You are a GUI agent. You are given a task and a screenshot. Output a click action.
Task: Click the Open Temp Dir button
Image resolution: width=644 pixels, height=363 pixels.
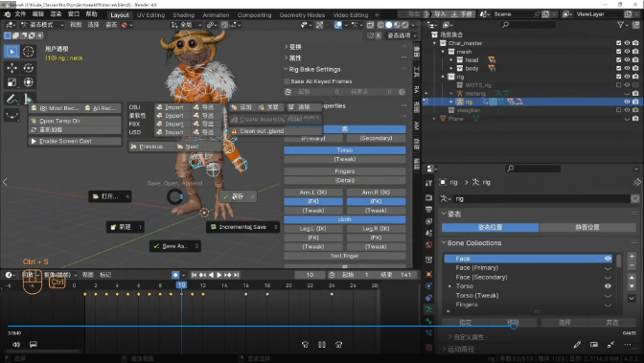75,121
